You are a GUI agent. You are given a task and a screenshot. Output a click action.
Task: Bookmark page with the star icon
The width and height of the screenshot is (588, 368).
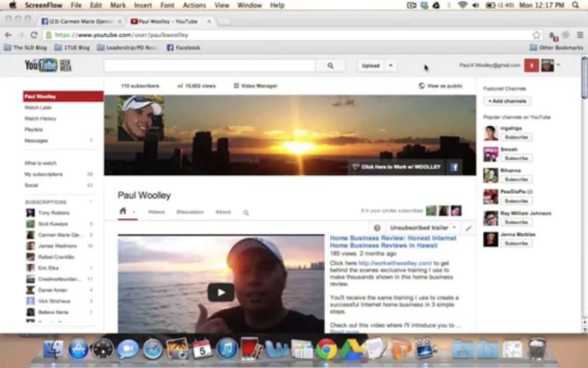[x=536, y=35]
